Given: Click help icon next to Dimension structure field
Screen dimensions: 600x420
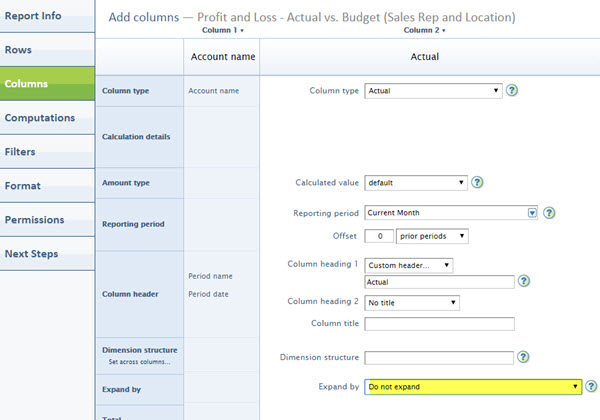Looking at the screenshot, I should tap(524, 357).
